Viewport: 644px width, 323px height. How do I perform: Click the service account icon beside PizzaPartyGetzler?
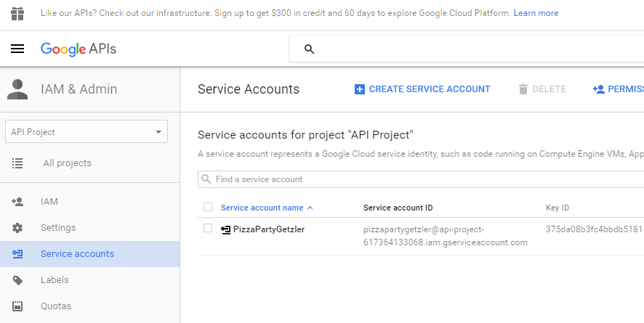click(225, 230)
